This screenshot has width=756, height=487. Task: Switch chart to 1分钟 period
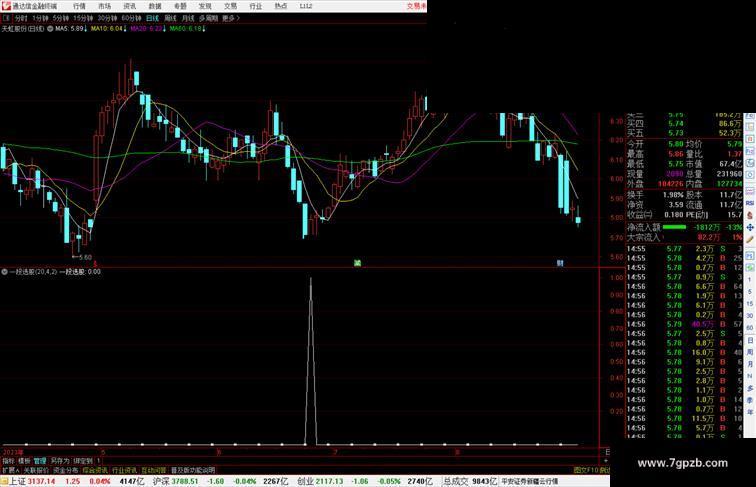(40, 18)
